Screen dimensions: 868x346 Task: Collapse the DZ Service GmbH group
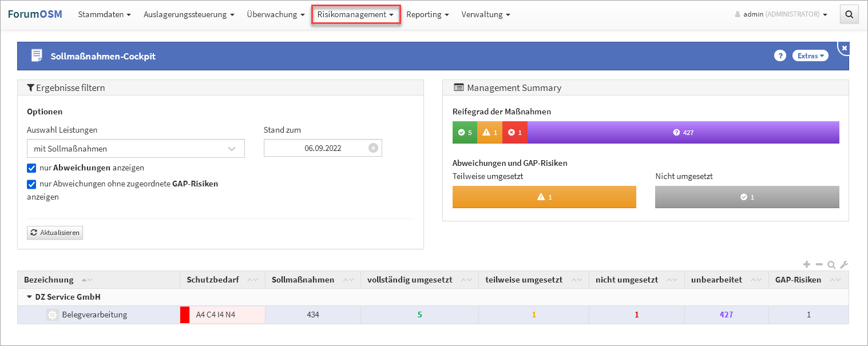point(29,297)
